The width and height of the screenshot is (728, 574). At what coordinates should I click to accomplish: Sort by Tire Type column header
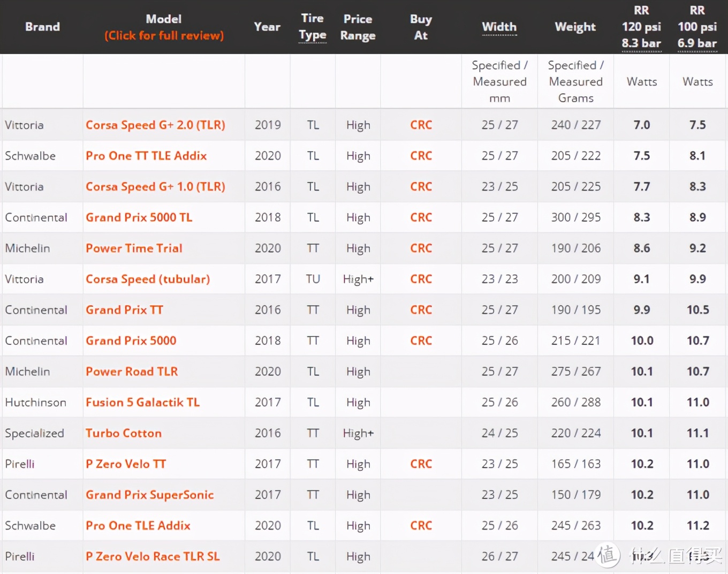pos(313,27)
